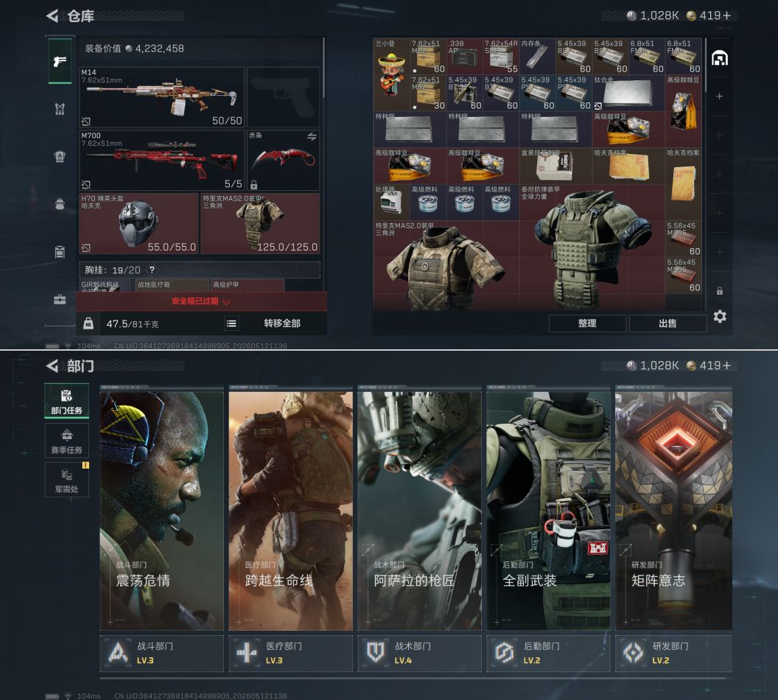Click the GIR野战胸挂 item label
The width and height of the screenshot is (778, 700).
(100, 284)
